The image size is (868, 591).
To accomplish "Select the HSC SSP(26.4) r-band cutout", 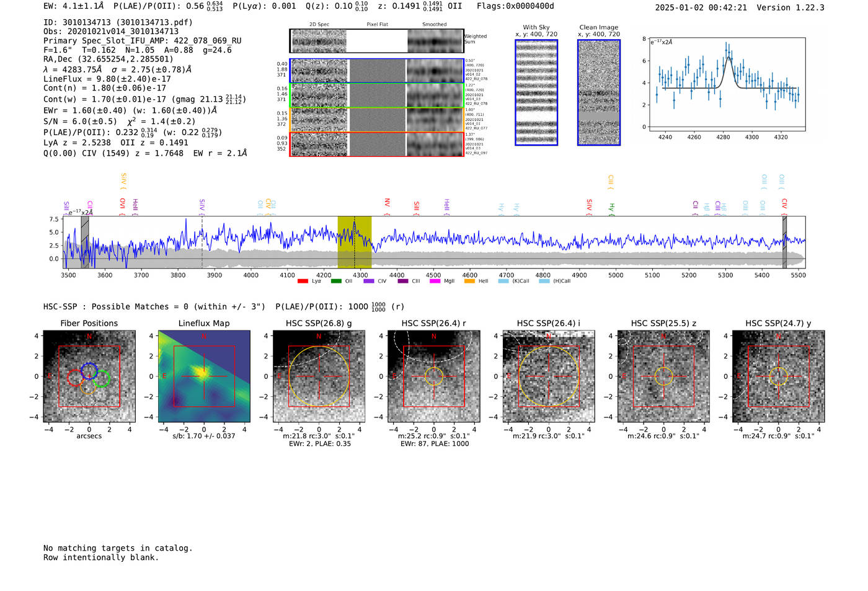I will tap(434, 376).
